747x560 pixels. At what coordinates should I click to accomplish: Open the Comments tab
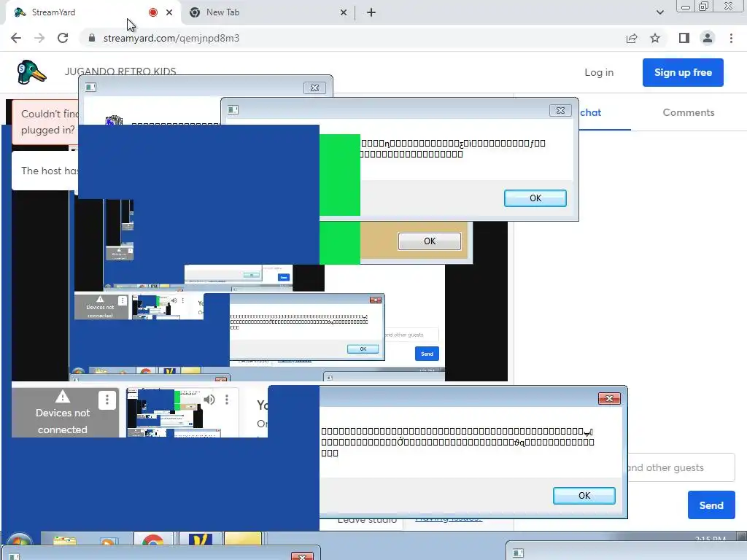click(689, 112)
